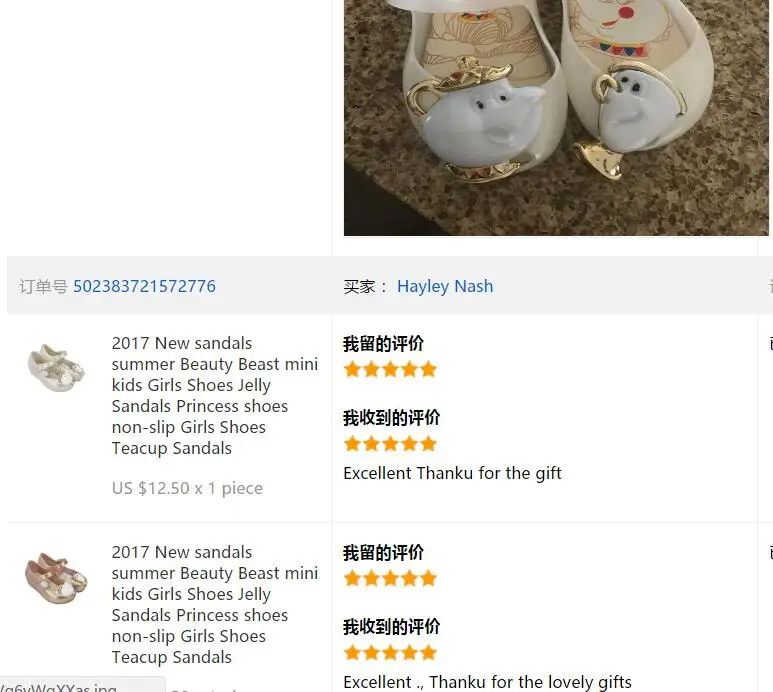Image resolution: width=773 pixels, height=692 pixels.
Task: Click third star in second 我收到的评价 rating
Action: [x=390, y=653]
